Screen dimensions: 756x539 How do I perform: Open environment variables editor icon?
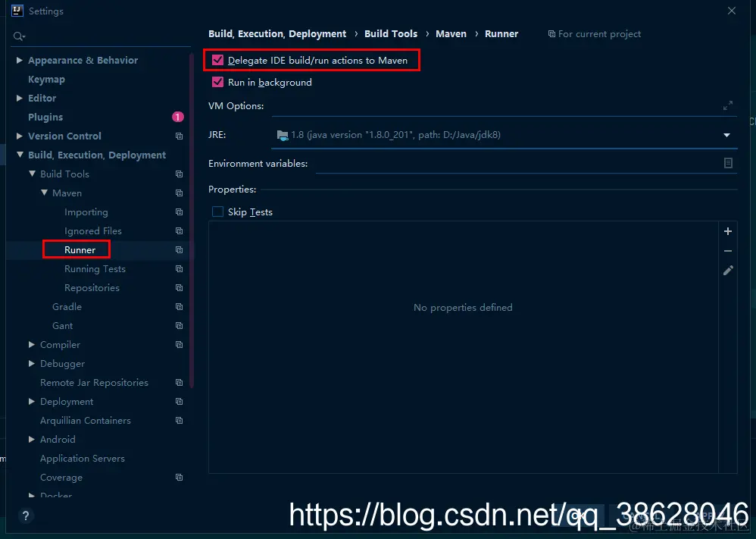click(728, 163)
